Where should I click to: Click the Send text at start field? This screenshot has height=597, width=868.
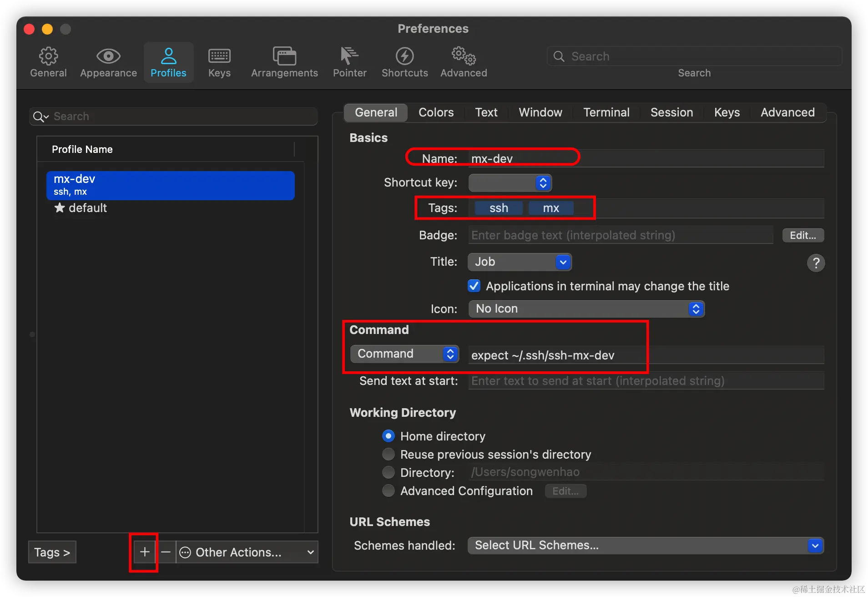click(x=646, y=380)
